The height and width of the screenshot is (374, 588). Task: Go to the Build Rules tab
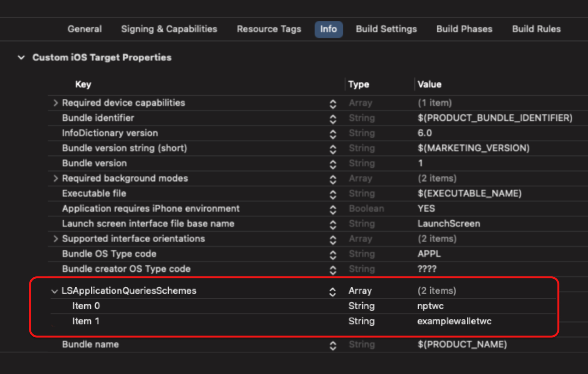coord(536,29)
